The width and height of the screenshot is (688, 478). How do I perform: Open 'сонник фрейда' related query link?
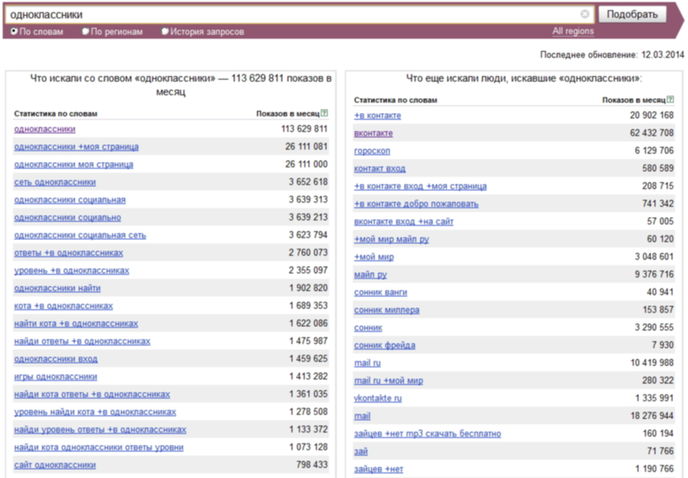tap(384, 345)
